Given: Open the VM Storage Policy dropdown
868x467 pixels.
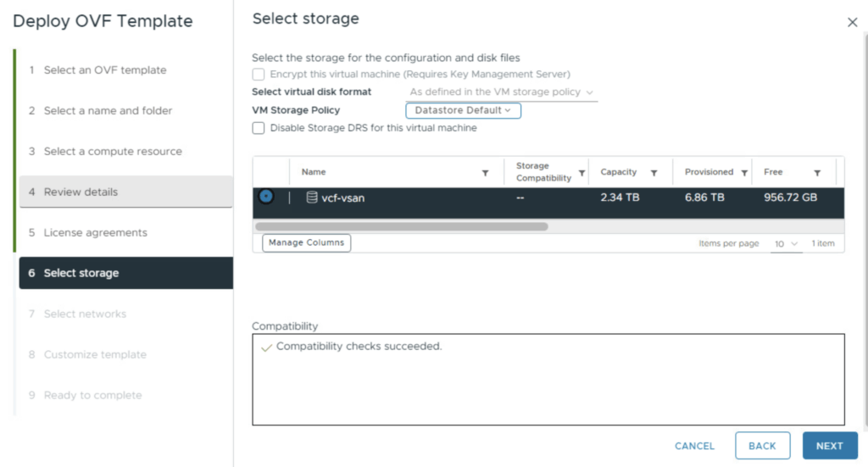Looking at the screenshot, I should click(463, 110).
